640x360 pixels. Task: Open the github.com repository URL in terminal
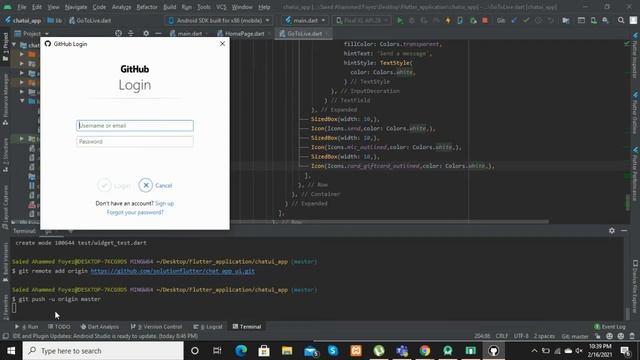click(x=173, y=271)
